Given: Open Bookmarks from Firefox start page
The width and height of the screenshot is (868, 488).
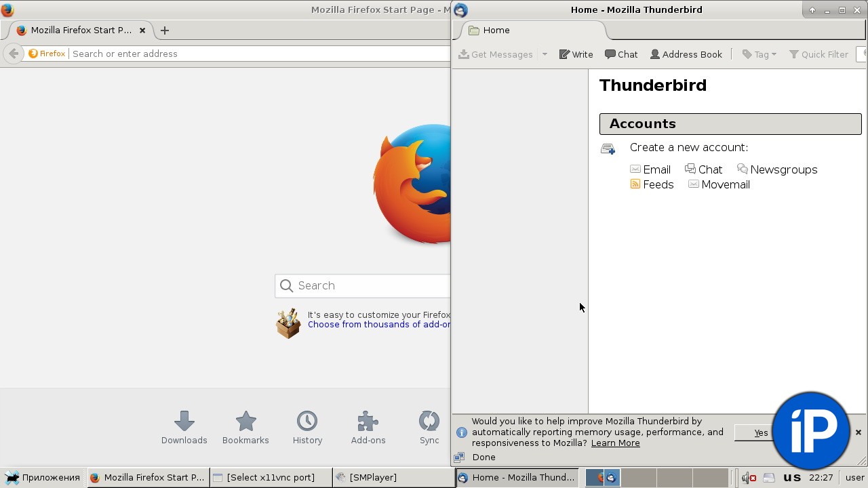Looking at the screenshot, I should [245, 428].
